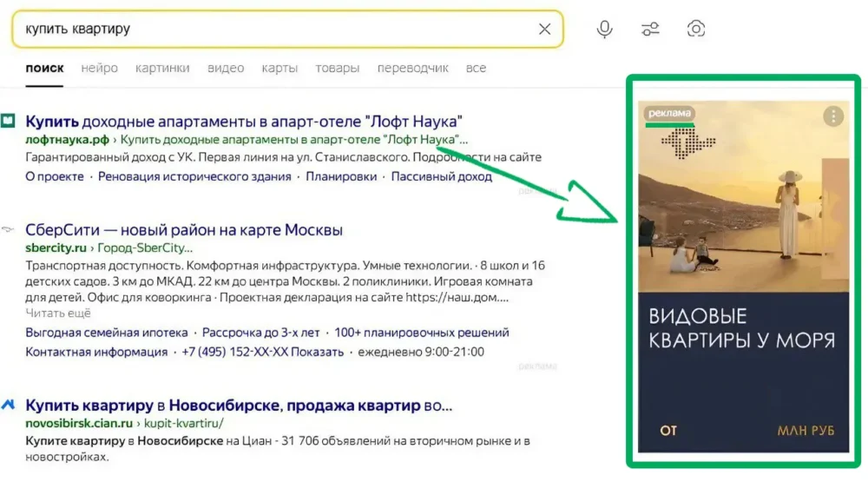Viewport: 868px width, 482px height.
Task: Open 100+ планировочных решений sitelink
Action: (421, 333)
